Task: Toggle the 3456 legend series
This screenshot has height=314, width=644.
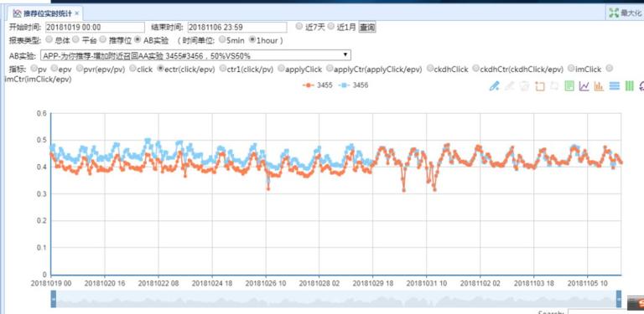Action: [353, 85]
